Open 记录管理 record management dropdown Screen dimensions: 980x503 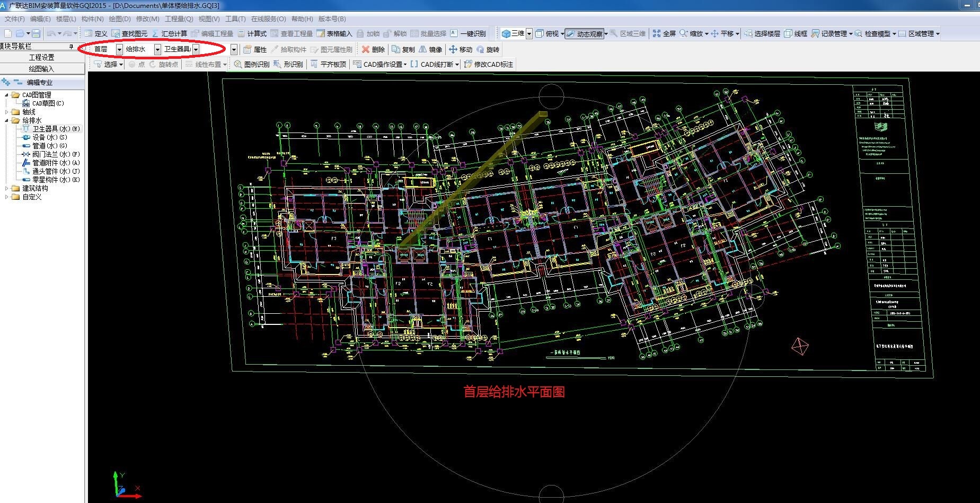[851, 33]
